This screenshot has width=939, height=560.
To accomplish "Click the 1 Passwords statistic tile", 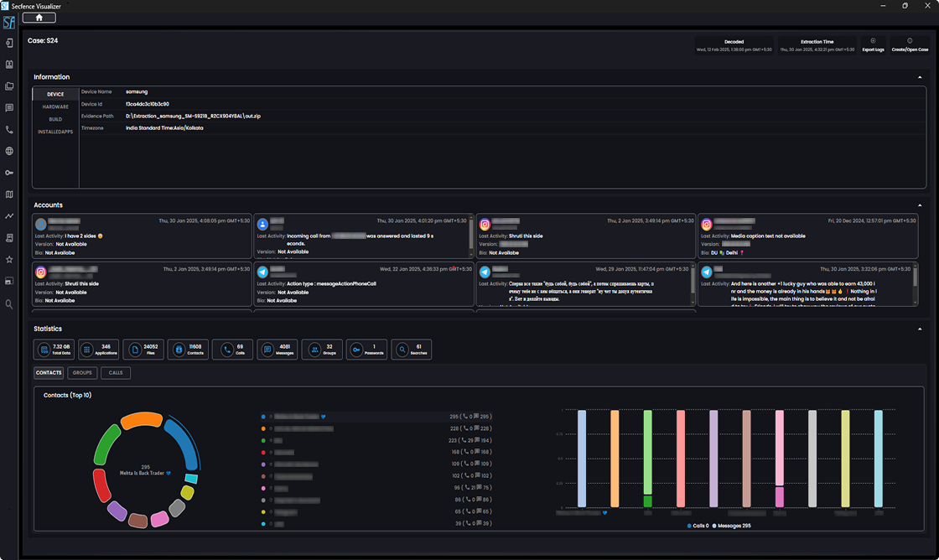I will click(366, 350).
